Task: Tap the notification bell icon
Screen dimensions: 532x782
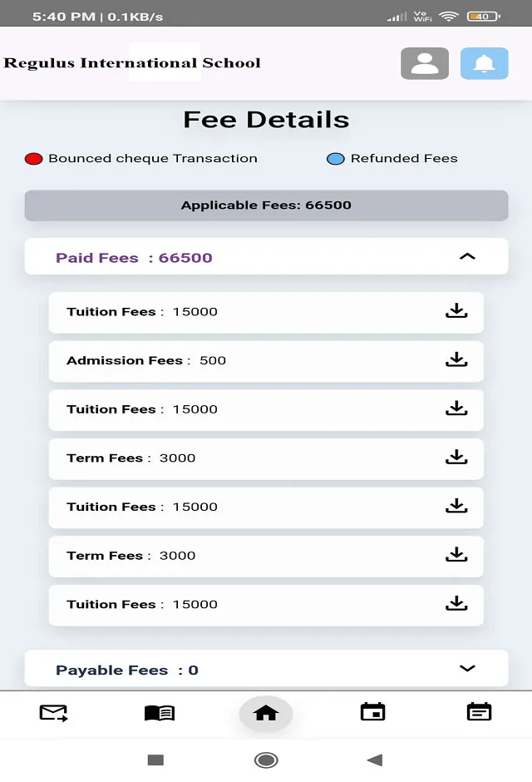Action: (484, 62)
